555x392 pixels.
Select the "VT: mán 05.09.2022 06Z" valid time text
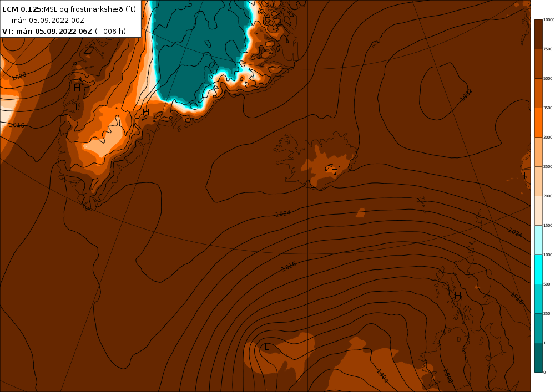47,31
